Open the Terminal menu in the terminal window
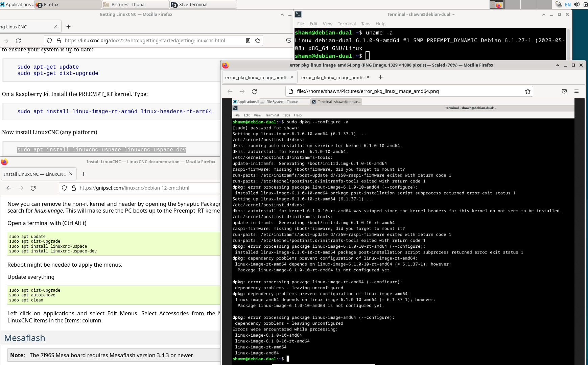 coord(347,24)
